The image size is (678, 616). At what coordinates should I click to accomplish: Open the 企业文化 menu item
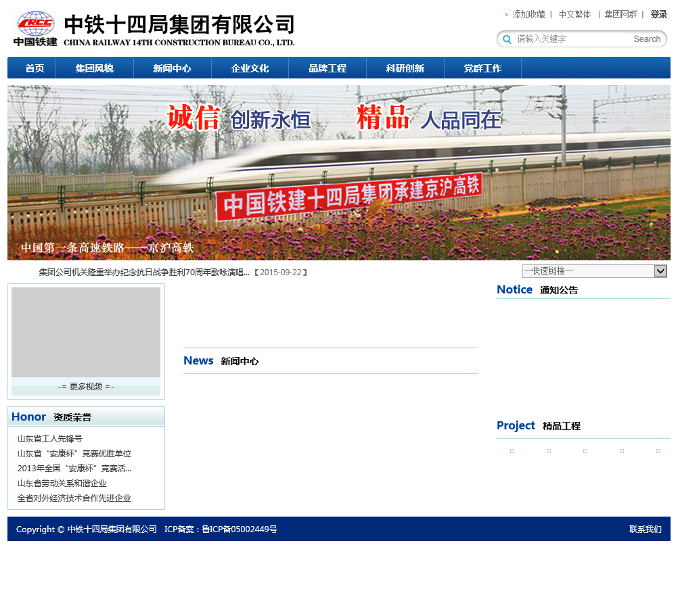tap(250, 68)
